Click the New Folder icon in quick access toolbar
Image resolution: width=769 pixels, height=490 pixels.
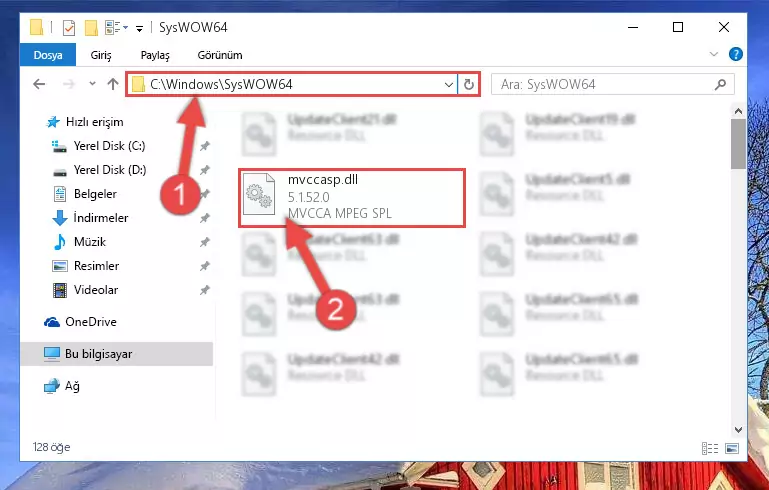point(91,28)
